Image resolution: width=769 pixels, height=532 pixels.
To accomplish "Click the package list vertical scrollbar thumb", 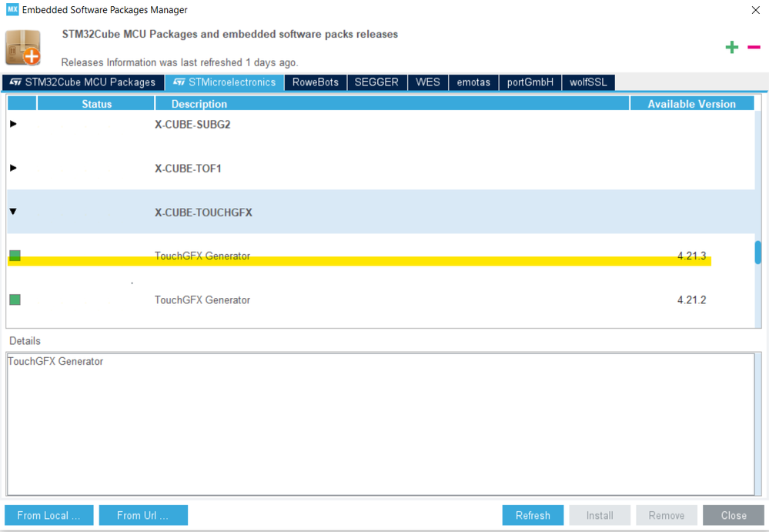I will click(758, 252).
